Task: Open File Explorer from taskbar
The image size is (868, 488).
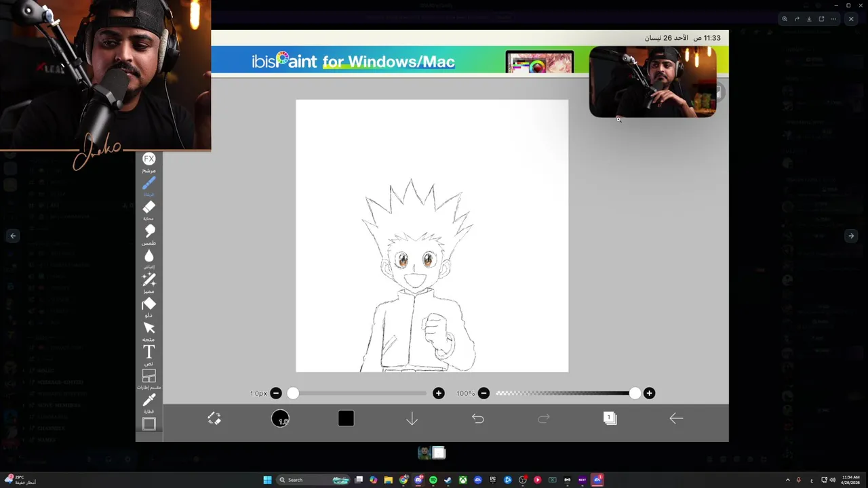Action: (389, 480)
